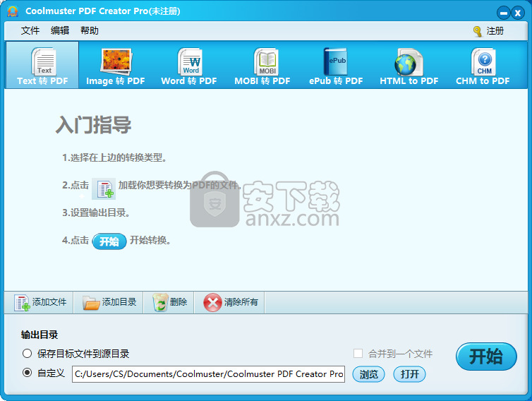Click the 输出目录 section label
Image resolution: width=532 pixels, height=401 pixels.
40,335
